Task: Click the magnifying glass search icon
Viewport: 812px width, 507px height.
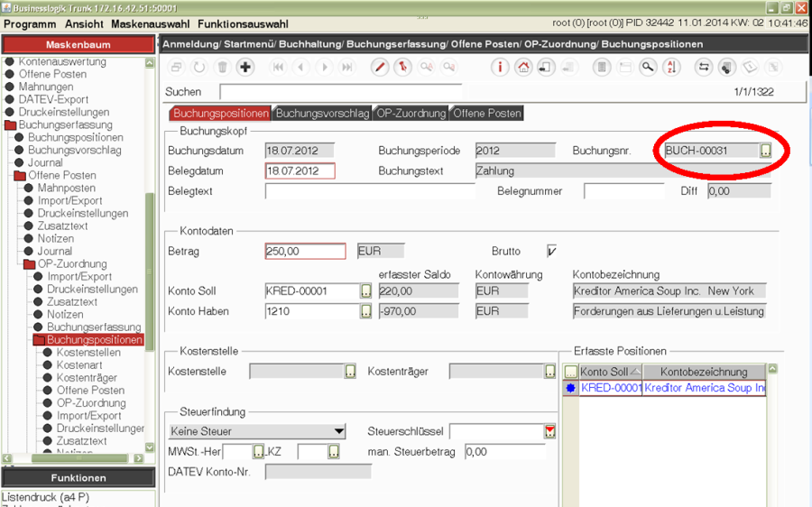Action: (x=648, y=67)
